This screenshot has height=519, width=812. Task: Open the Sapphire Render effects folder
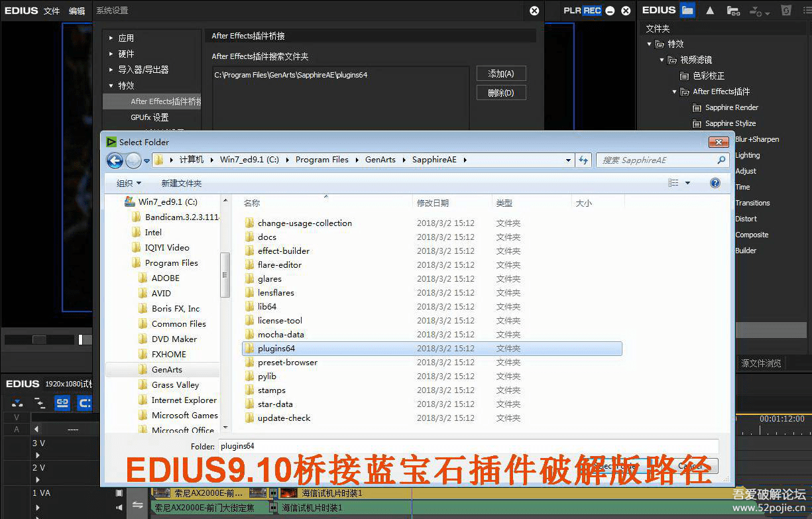725,107
